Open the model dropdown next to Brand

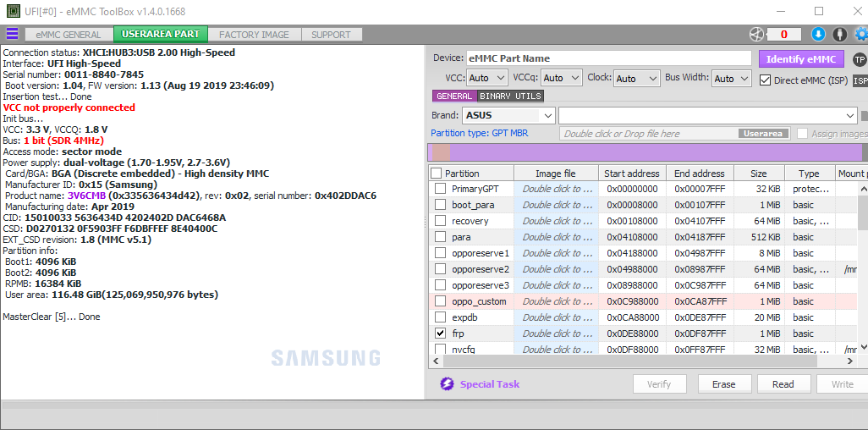click(x=708, y=116)
